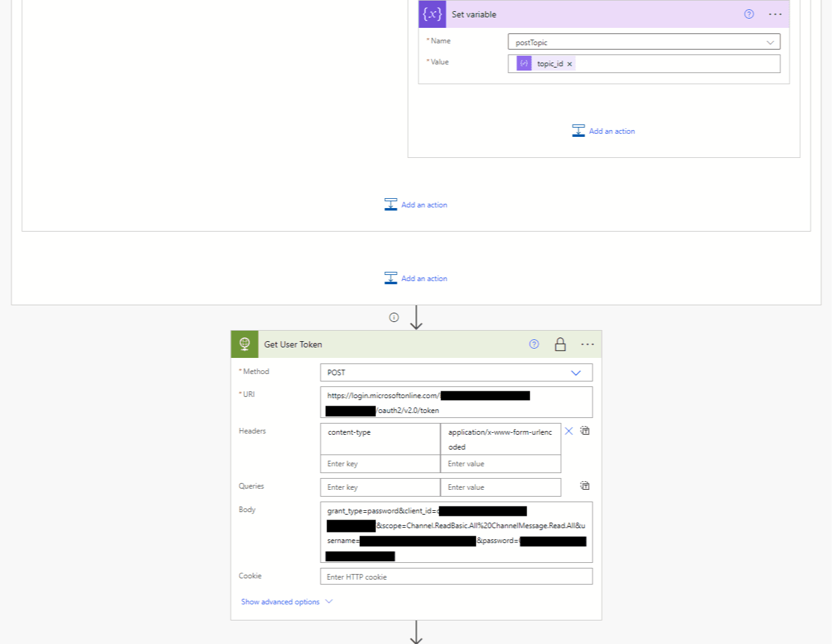Click the Body field with grant_type text
Image resolution: width=832 pixels, height=644 pixels.
pyautogui.click(x=456, y=531)
